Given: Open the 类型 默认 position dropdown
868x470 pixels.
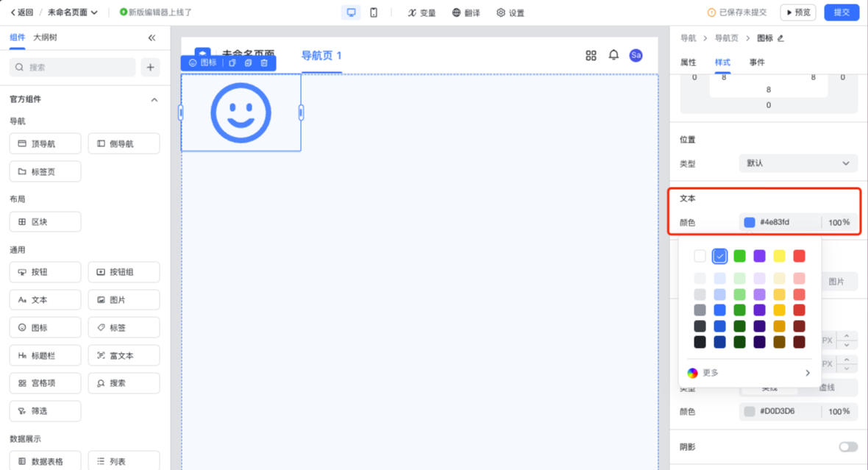Looking at the screenshot, I should coord(798,163).
